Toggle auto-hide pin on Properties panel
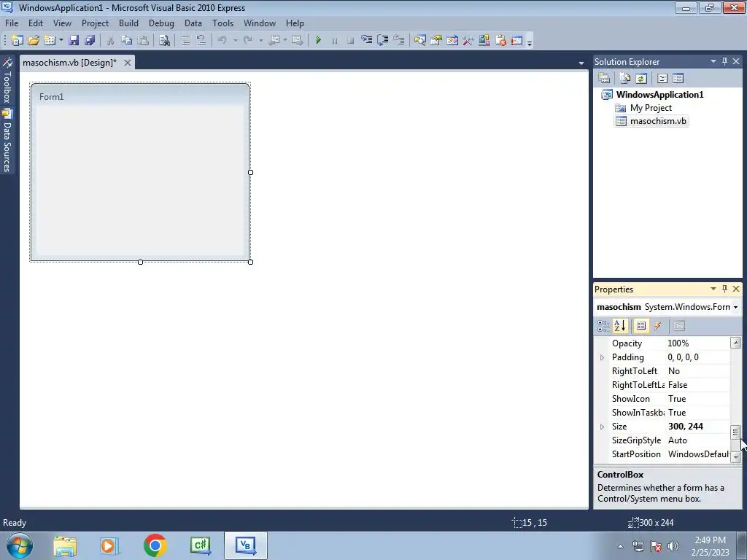 724,289
